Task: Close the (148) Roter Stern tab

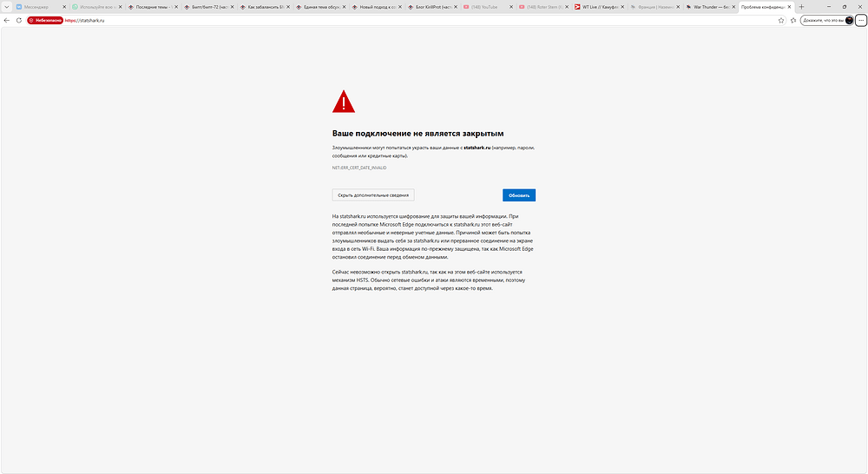Action: [567, 6]
